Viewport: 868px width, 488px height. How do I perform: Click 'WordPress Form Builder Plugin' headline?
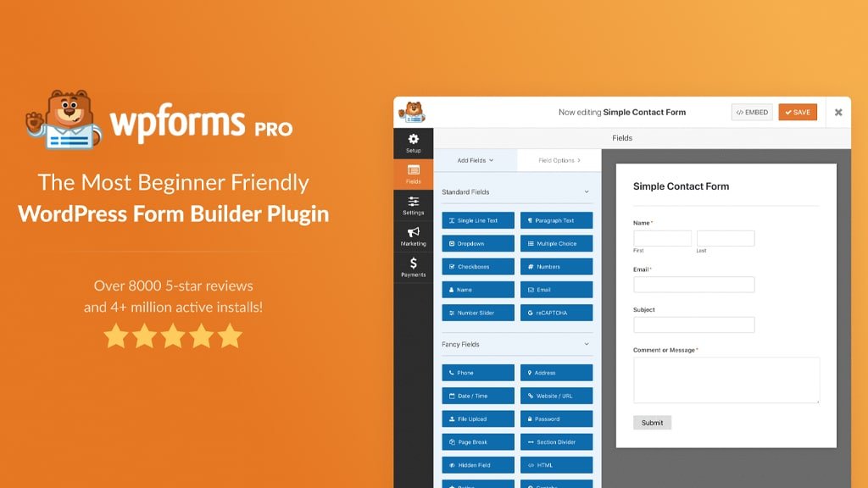(x=173, y=214)
